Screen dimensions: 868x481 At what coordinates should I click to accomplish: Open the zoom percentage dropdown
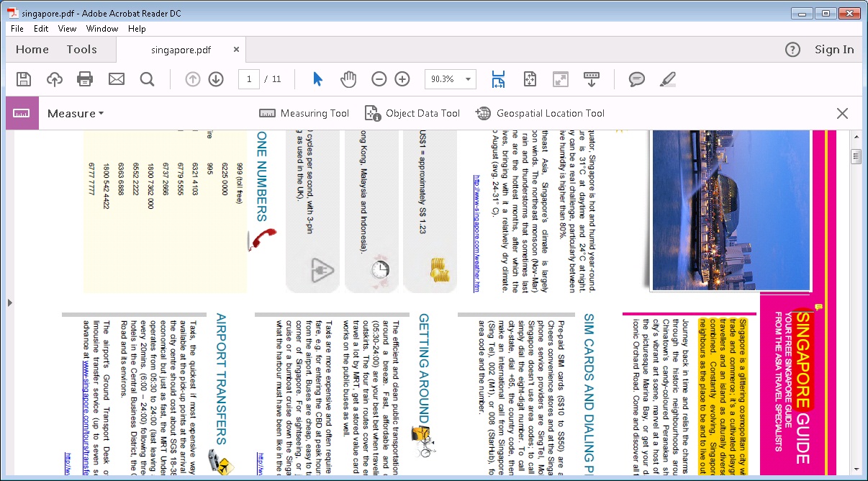click(x=450, y=79)
